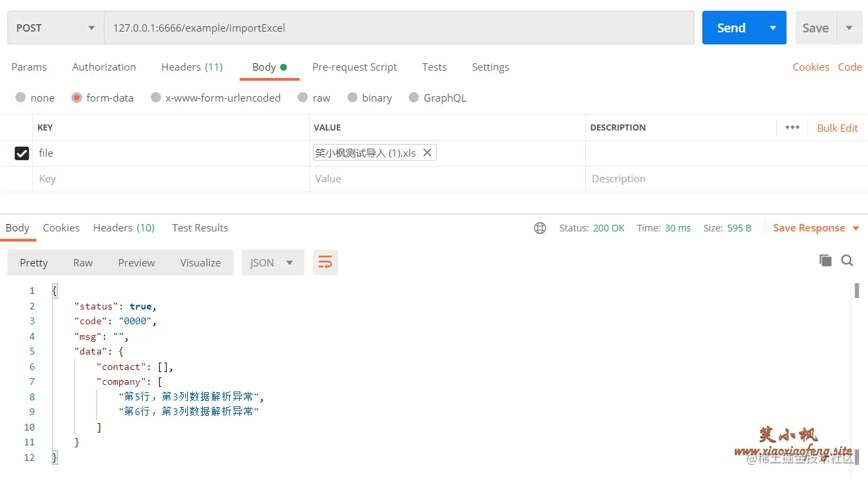
Task: Remove the attached xls file with X
Action: [427, 153]
